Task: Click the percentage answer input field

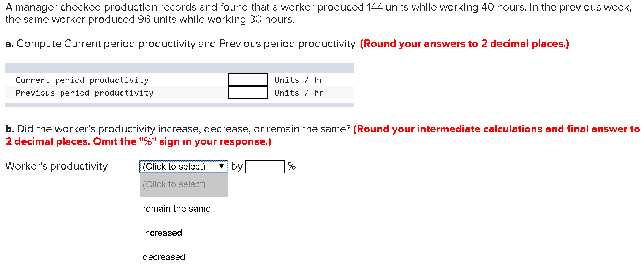Action: (x=265, y=166)
